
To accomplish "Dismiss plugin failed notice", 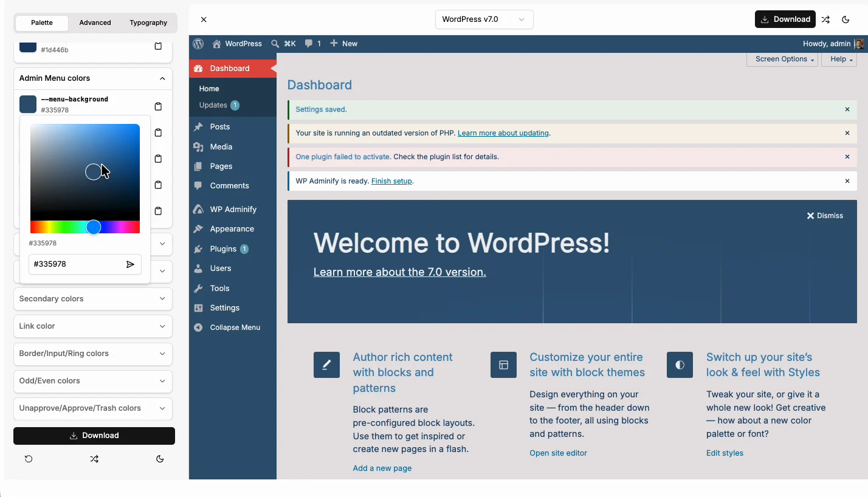I will [x=847, y=157].
